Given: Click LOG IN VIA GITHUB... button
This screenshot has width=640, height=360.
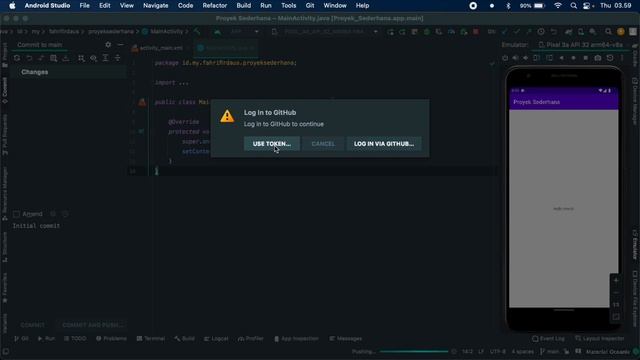Looking at the screenshot, I should (384, 144).
